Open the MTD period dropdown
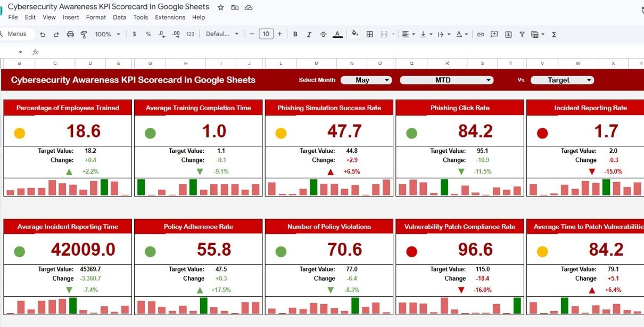Viewport: 644px width, 327px height. point(447,80)
